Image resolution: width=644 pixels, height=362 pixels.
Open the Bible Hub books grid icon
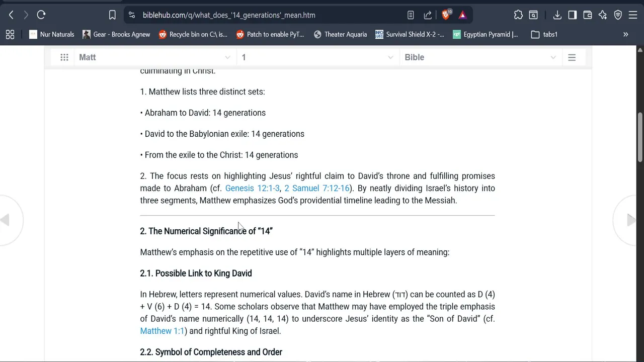tap(64, 57)
